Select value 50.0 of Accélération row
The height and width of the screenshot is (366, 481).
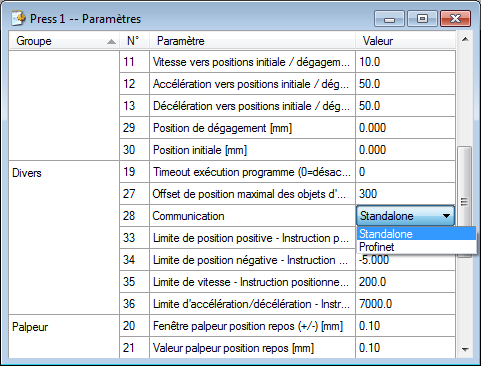tap(405, 84)
